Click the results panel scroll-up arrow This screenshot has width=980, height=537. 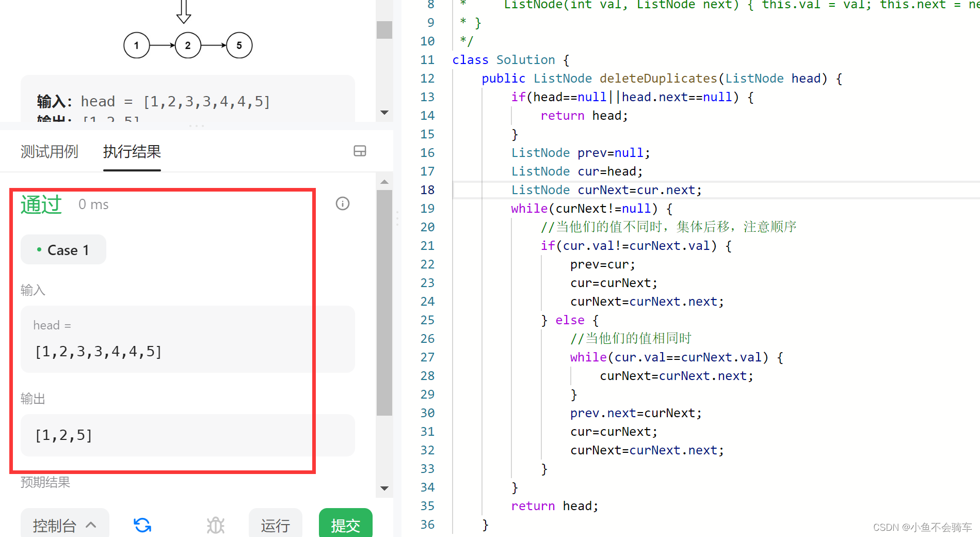click(384, 182)
